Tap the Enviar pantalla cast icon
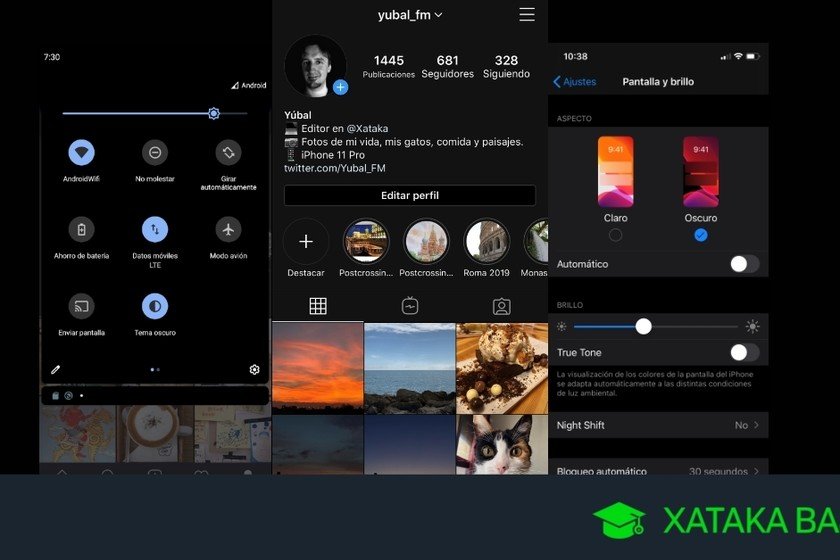 [81, 306]
